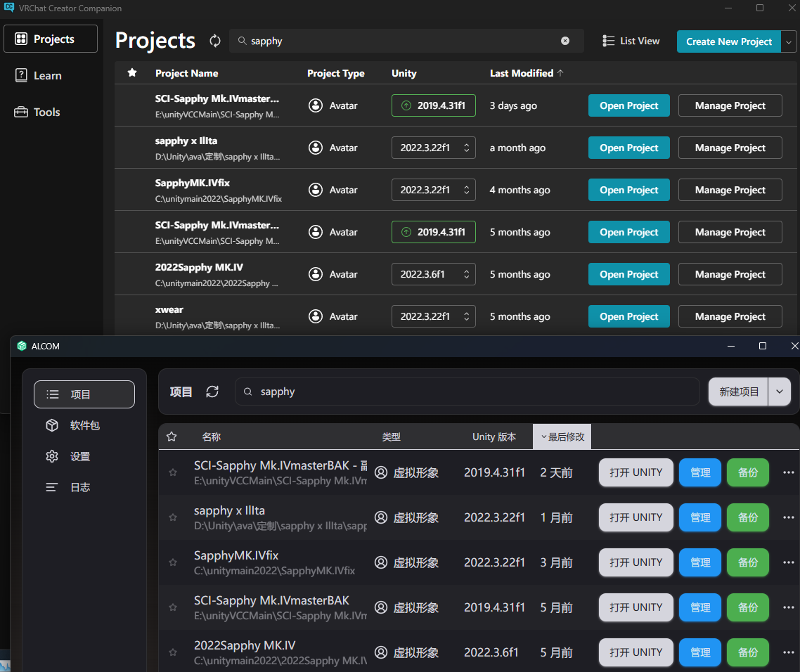Viewport: 800px width, 672px height.
Task: Toggle favorite on 2022Sapphy MK.IV in ALCOM
Action: point(173,652)
